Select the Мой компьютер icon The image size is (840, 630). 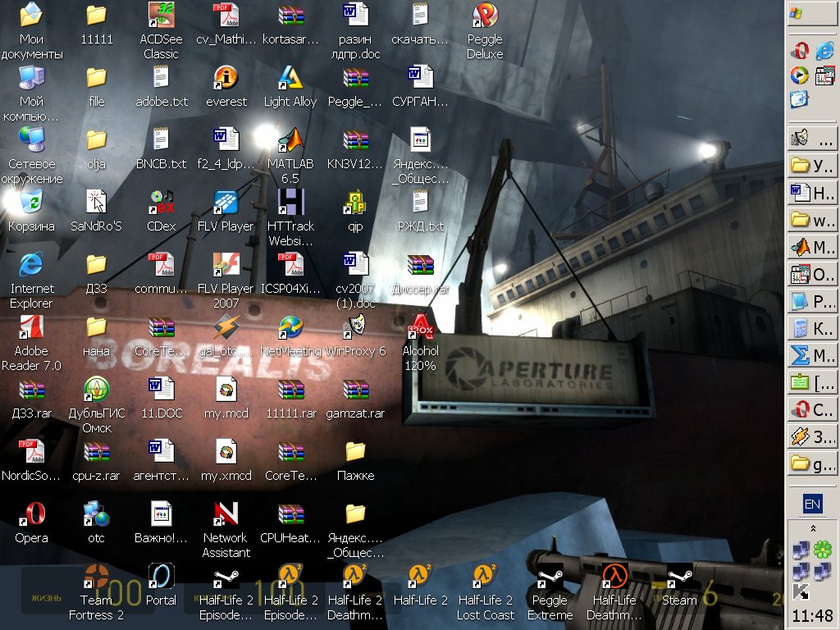pos(31,78)
